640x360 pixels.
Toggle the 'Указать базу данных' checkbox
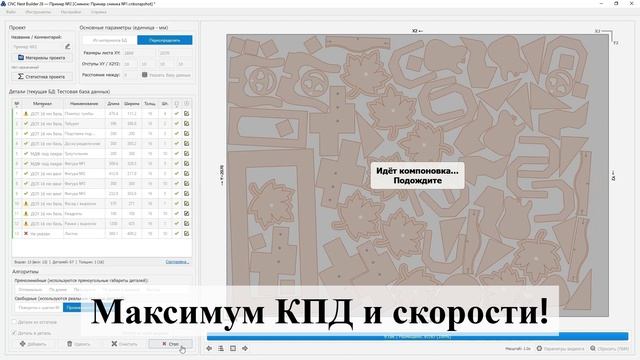coord(144,75)
